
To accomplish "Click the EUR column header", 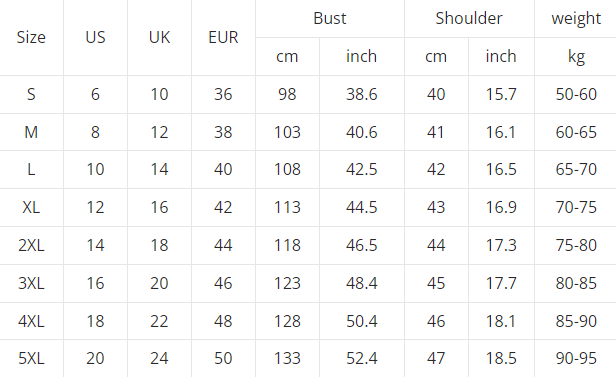I will click(223, 37).
